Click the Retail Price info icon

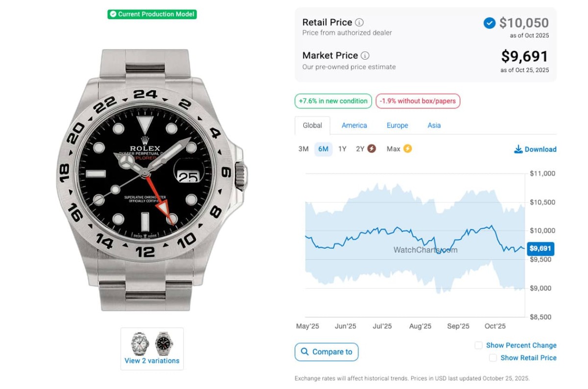tap(359, 23)
